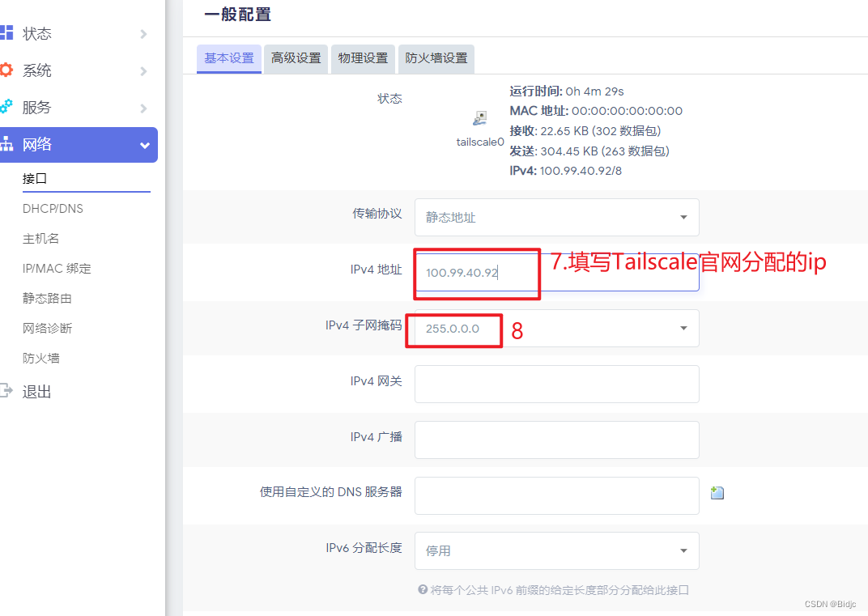
Task: Switch to the 高级设置 tab
Action: [296, 58]
